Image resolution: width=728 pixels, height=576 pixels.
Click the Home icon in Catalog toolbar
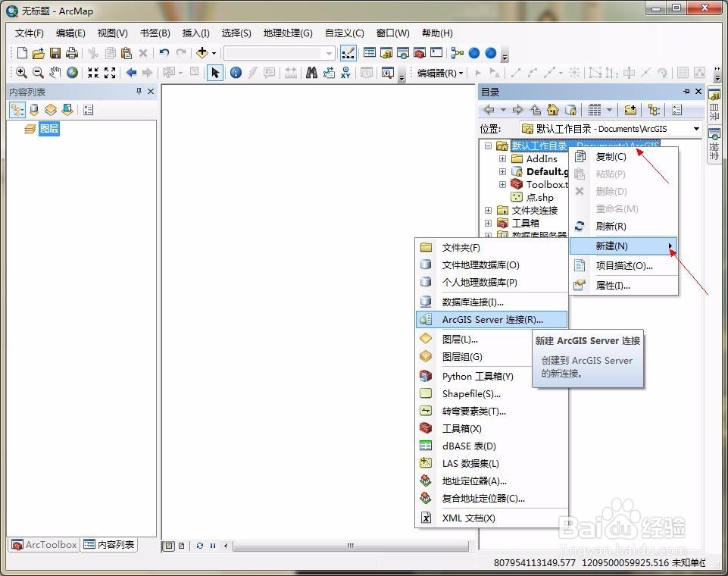(552, 110)
